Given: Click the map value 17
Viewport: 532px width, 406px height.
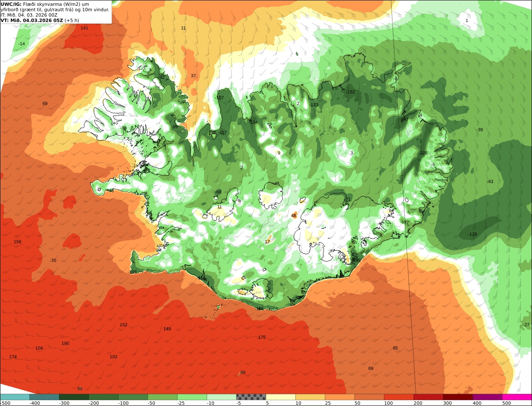Looking at the screenshot, I should 267,241.
